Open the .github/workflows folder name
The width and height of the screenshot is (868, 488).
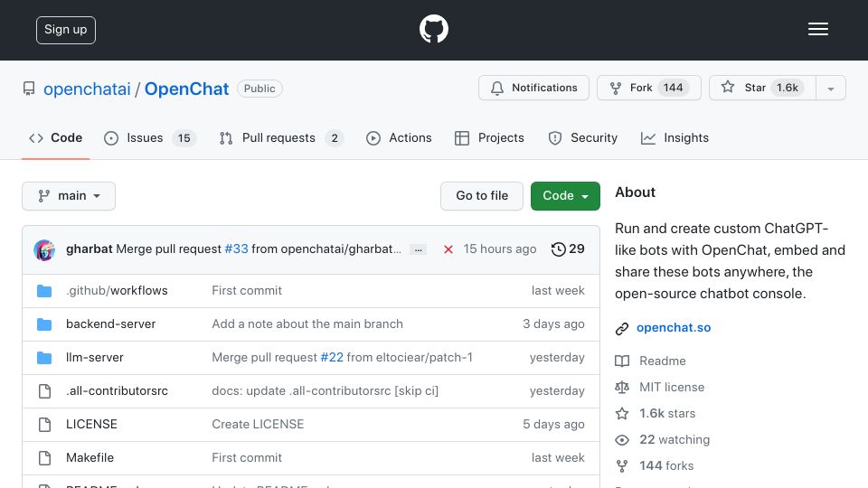point(117,290)
